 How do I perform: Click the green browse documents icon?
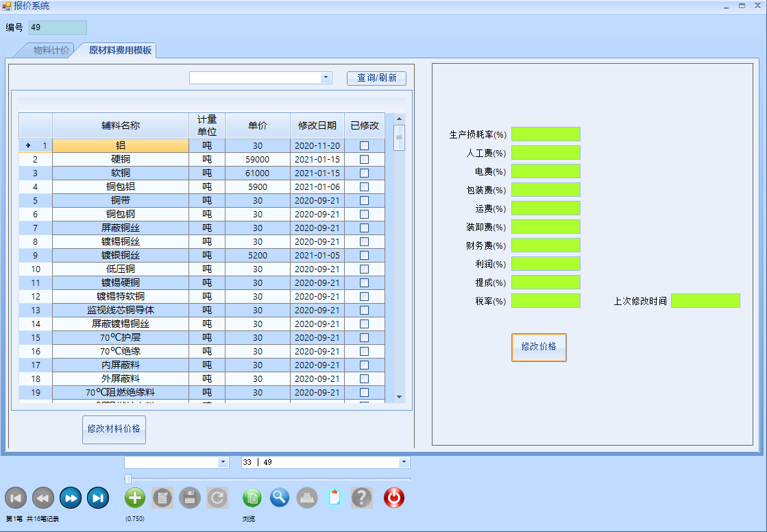coord(252,498)
